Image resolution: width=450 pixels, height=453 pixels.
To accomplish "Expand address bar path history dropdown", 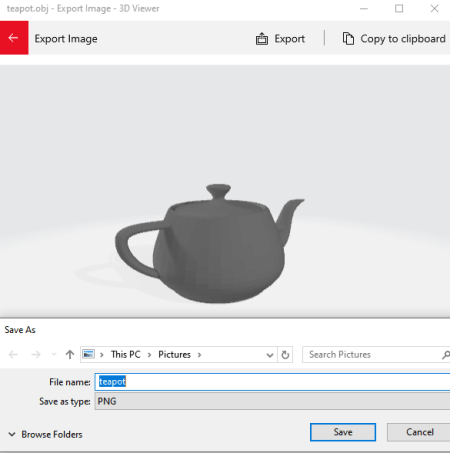I will pyautogui.click(x=270, y=355).
